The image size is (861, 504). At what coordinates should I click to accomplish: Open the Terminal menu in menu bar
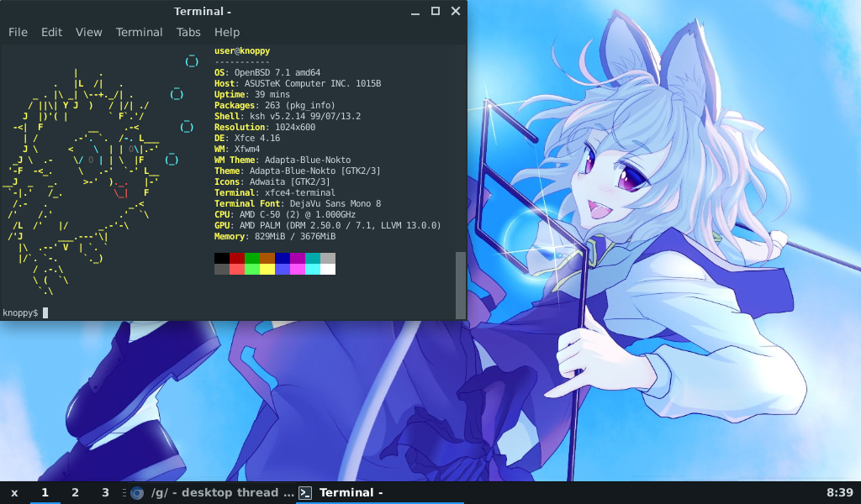click(x=139, y=33)
